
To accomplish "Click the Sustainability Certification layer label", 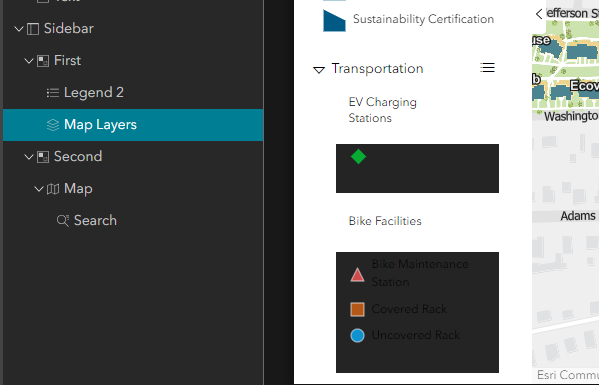I will [x=423, y=19].
